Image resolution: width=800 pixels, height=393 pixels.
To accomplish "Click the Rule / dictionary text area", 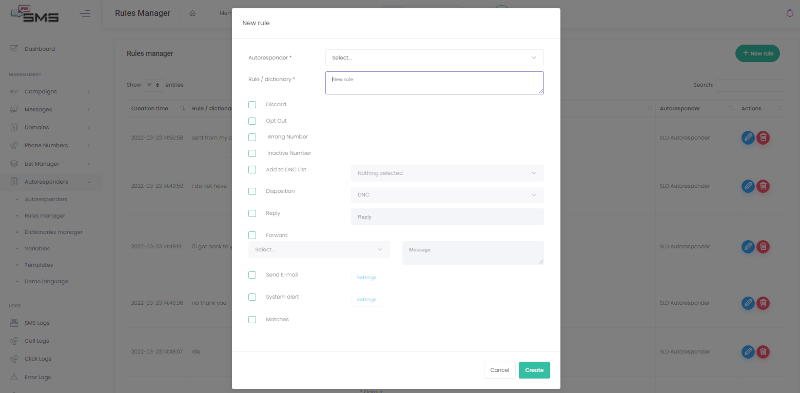I will (x=434, y=83).
